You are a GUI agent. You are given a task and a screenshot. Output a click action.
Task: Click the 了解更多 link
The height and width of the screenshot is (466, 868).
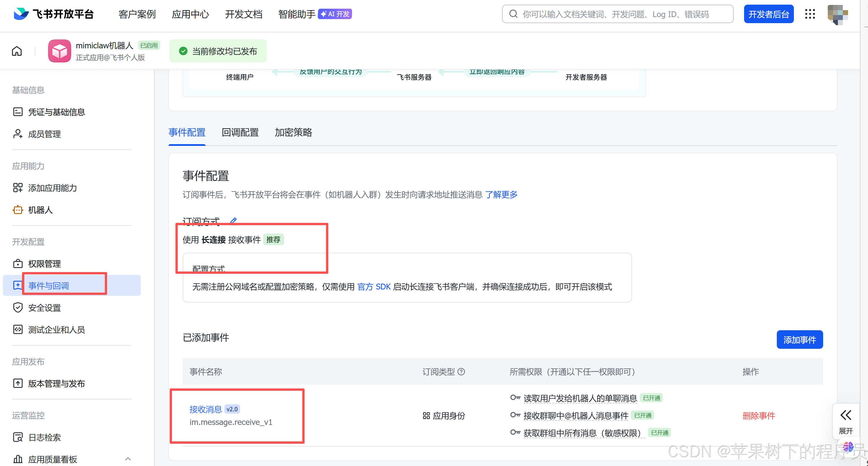point(501,195)
